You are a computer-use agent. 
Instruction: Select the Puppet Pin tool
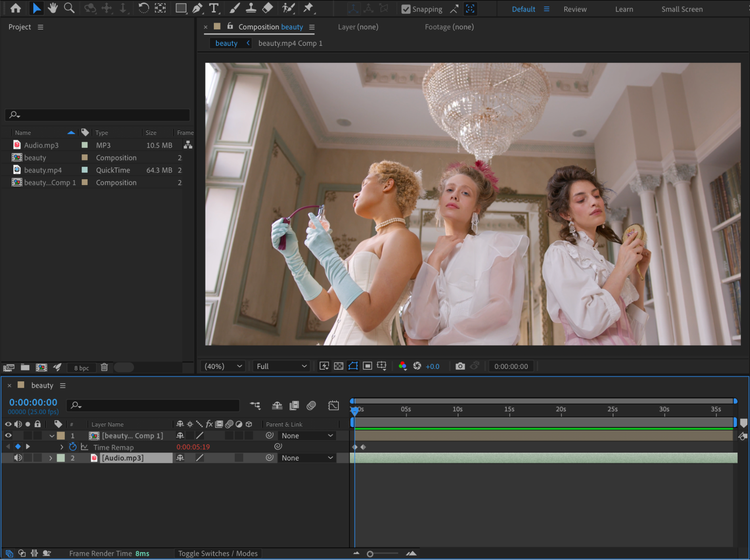(308, 8)
